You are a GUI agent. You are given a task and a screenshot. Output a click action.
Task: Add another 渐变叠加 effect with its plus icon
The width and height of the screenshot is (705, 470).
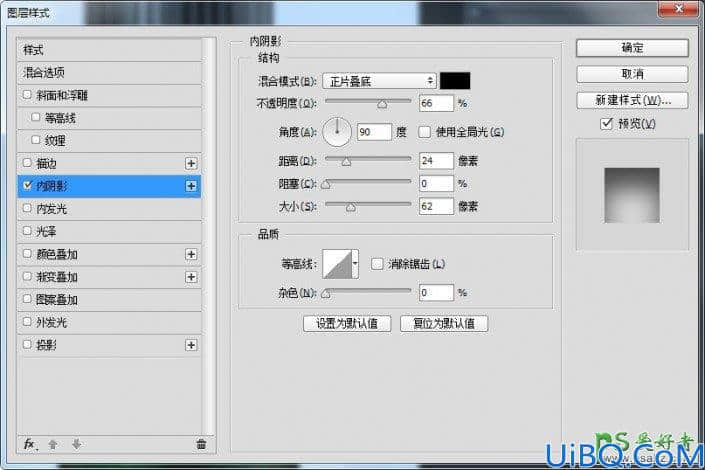pyautogui.click(x=191, y=277)
